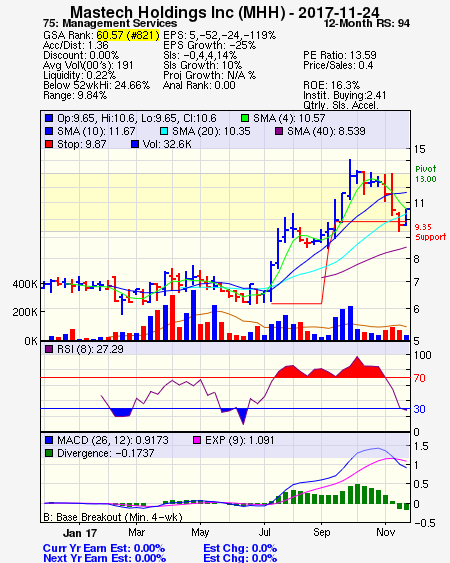
Task: Click the highlighted GSA Rank value
Action: [128, 35]
